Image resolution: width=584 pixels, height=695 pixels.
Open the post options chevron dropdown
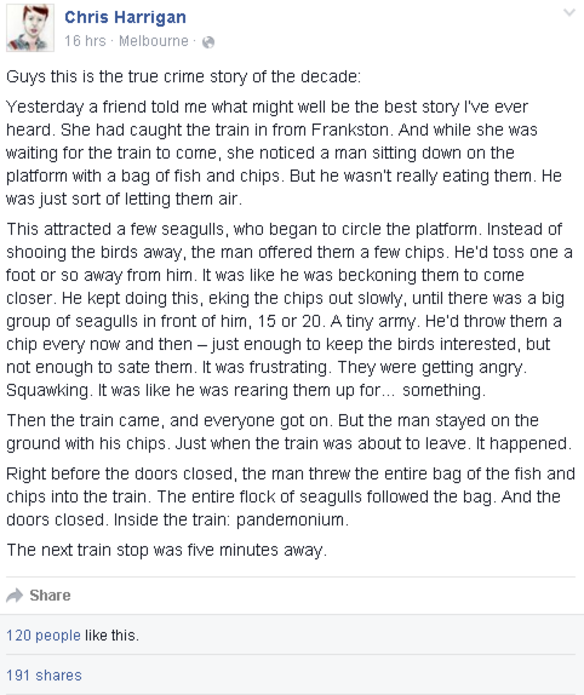(569, 12)
